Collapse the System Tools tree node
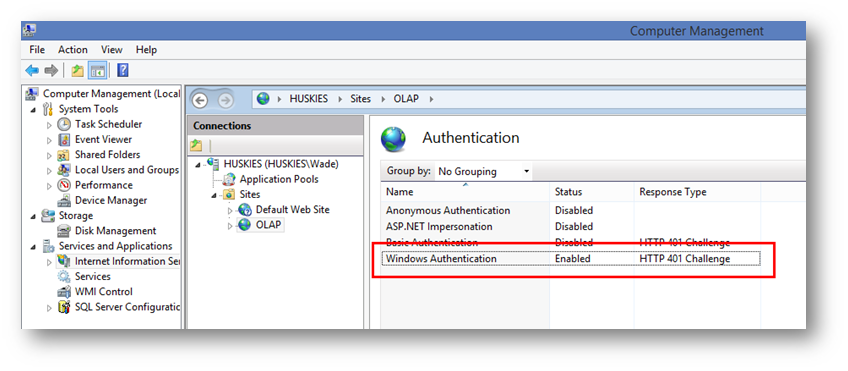The width and height of the screenshot is (848, 371). point(34,110)
